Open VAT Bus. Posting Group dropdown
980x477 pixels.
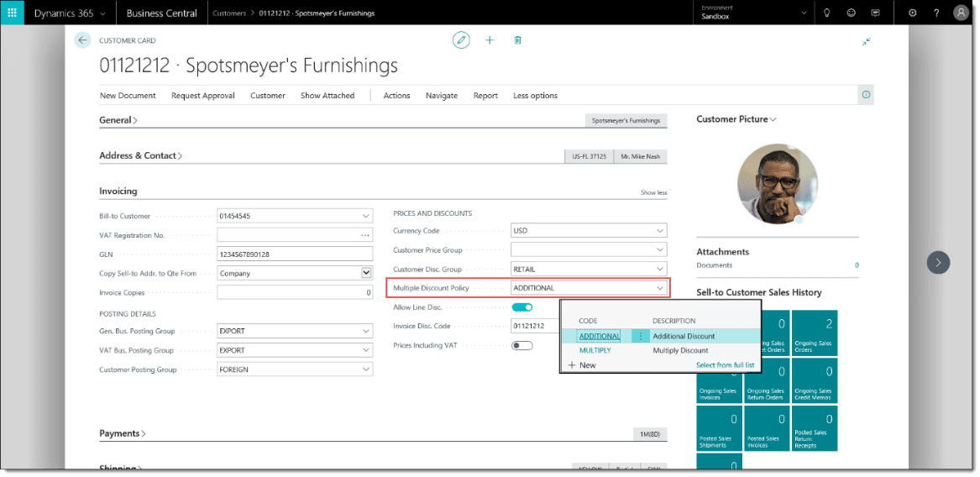pyautogui.click(x=365, y=350)
